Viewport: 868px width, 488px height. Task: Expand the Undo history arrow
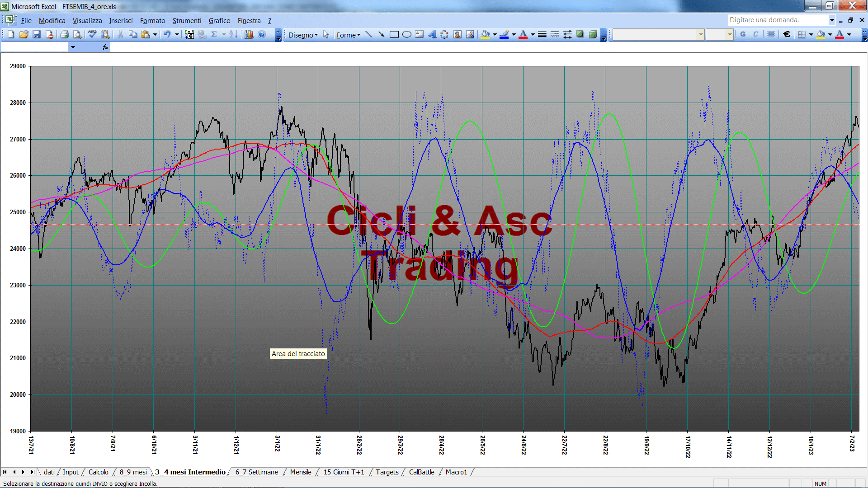(177, 34)
